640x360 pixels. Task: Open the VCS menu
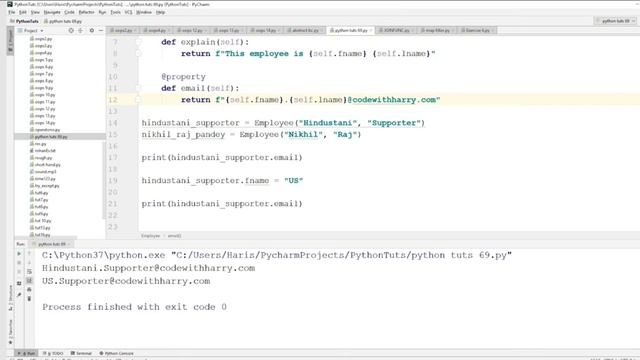(128, 12)
